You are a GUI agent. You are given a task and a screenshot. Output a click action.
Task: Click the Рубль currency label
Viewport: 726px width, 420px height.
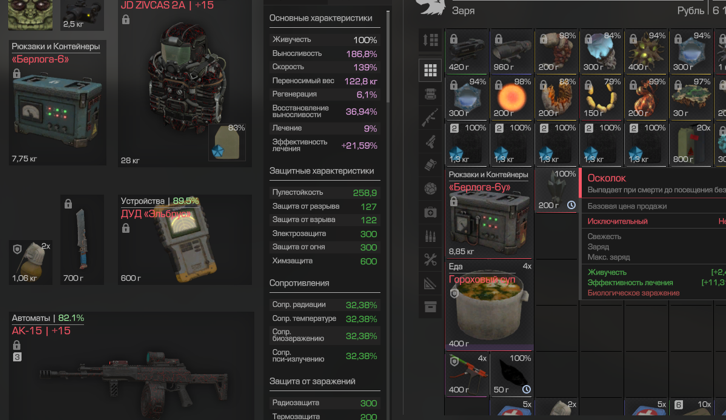[690, 11]
